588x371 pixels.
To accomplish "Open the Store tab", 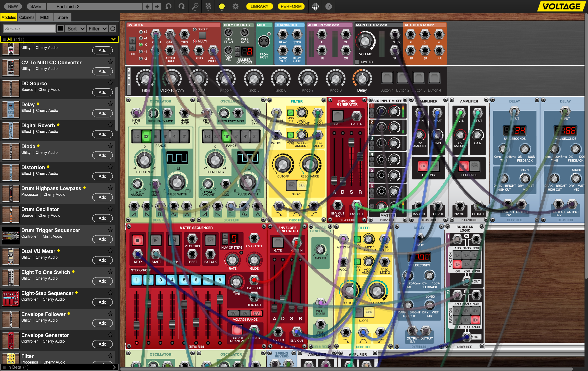I will tap(63, 17).
